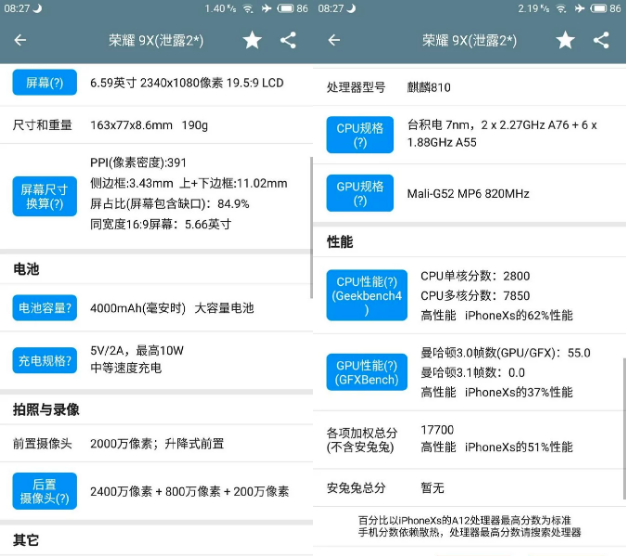Tap the right screen vertical scrollbar

click(x=624, y=428)
